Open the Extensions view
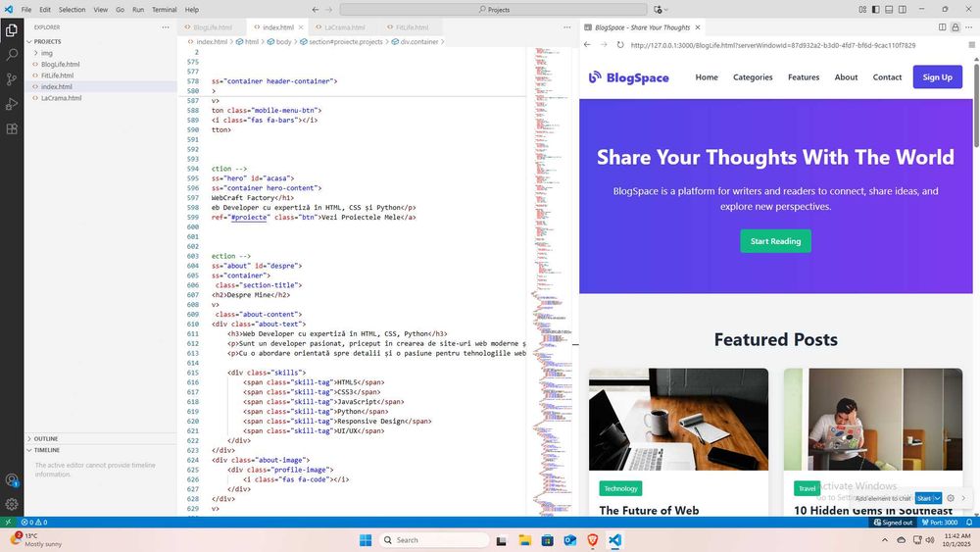The height and width of the screenshot is (552, 980). pos(11,128)
